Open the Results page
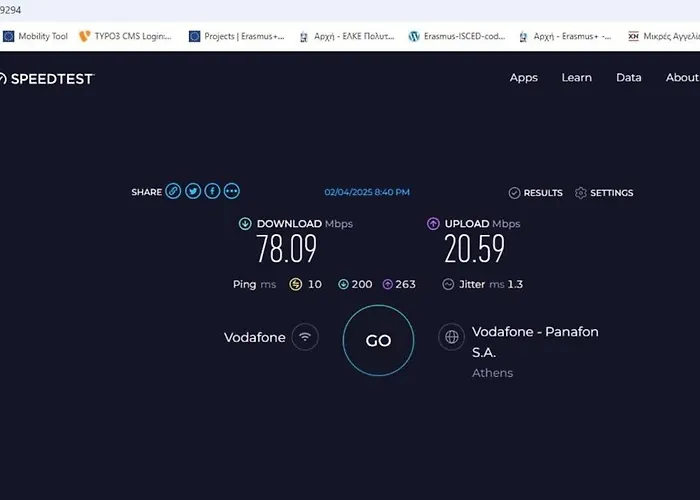Viewport: 700px width, 500px height. [535, 193]
